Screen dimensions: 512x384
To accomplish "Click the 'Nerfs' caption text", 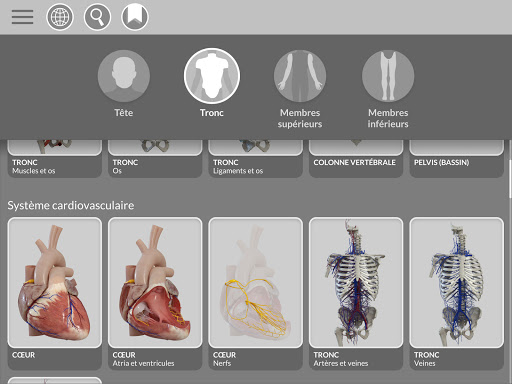I will click(x=222, y=363).
